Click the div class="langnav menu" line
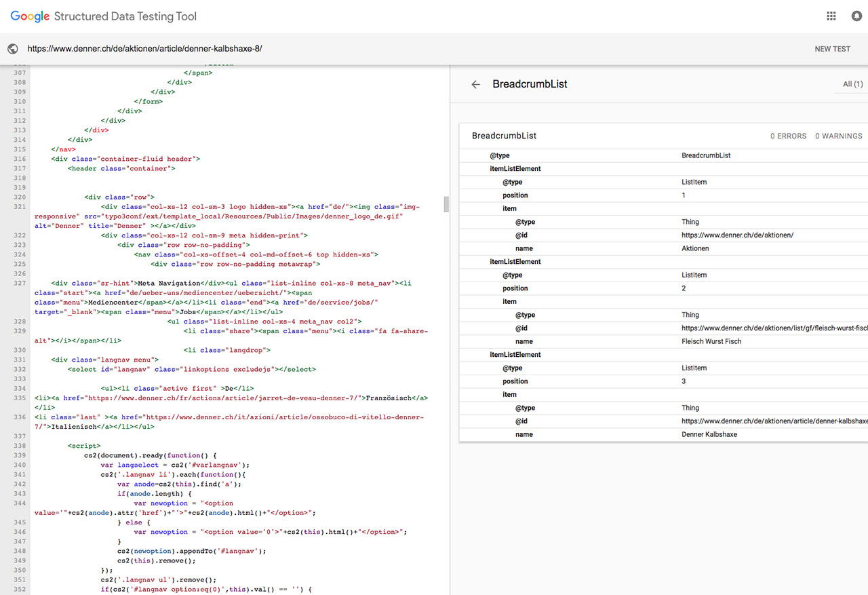Image resolution: width=868 pixels, height=595 pixels. tap(105, 360)
